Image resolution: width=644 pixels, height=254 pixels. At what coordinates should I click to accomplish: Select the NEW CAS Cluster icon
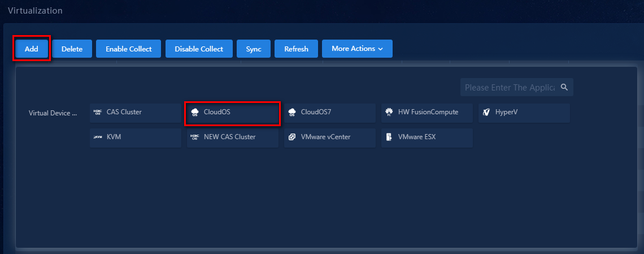(195, 137)
